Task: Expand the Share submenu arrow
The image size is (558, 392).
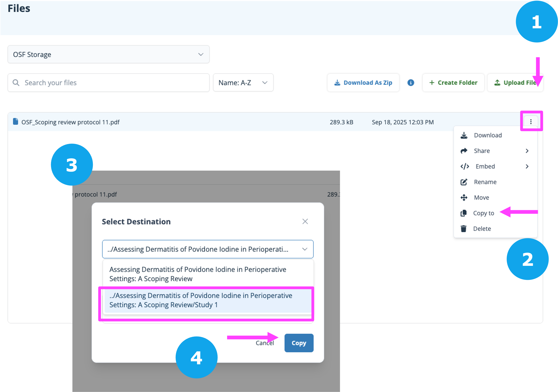Action: click(527, 151)
